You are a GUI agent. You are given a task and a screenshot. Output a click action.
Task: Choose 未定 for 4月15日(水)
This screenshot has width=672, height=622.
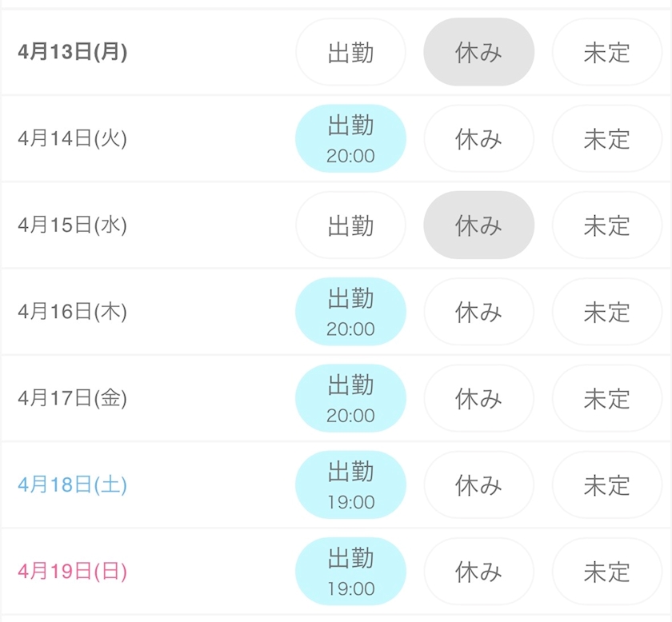point(606,225)
